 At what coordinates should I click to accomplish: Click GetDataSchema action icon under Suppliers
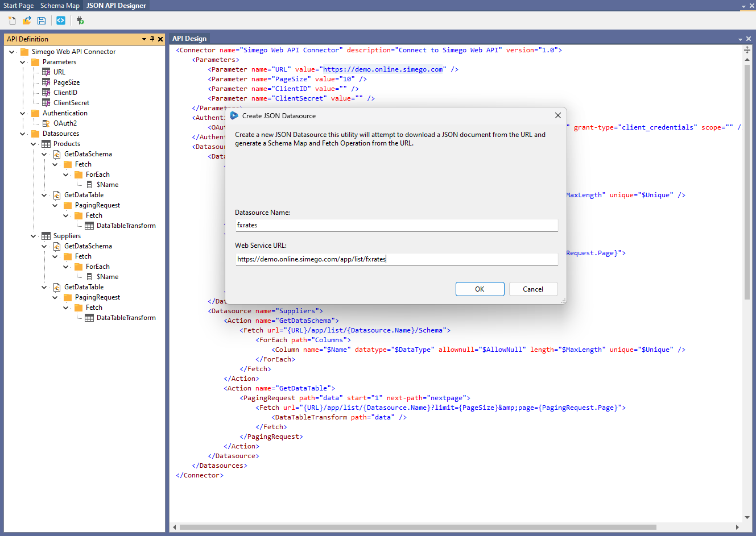[57, 246]
